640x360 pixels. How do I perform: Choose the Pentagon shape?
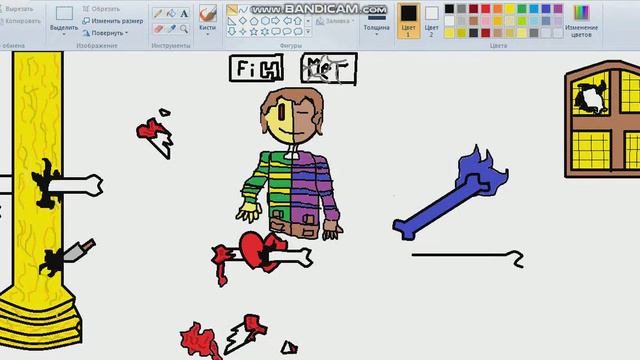click(254, 21)
